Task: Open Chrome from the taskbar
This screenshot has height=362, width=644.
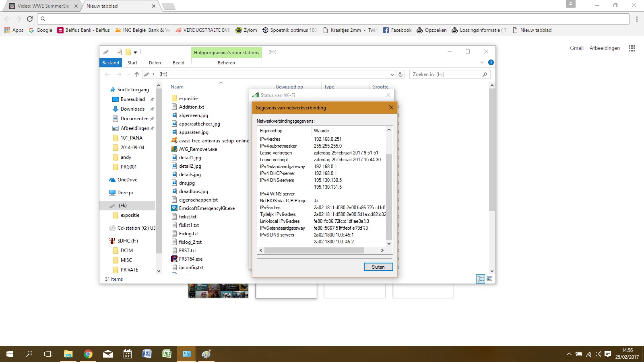Action: [x=88, y=354]
